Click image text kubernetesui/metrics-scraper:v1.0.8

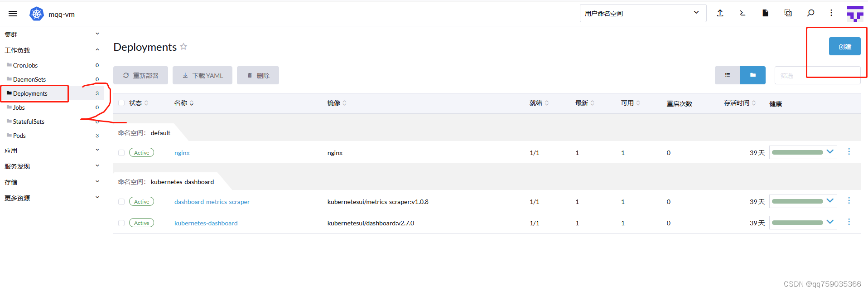(378, 202)
